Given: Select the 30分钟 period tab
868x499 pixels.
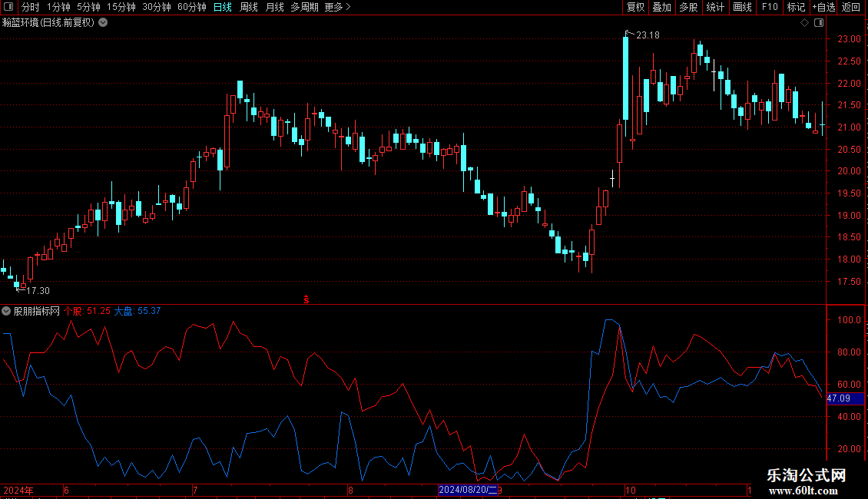Looking at the screenshot, I should 157,7.
